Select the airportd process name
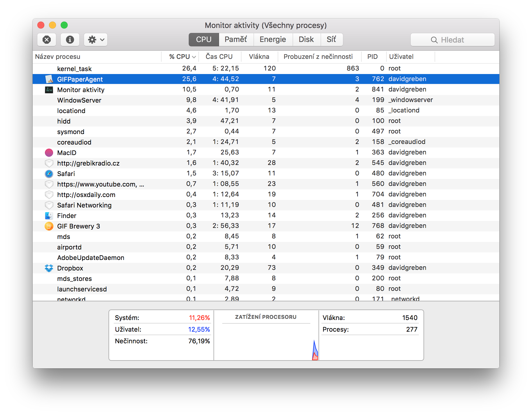Viewport: 532px width, 415px height. click(x=69, y=247)
